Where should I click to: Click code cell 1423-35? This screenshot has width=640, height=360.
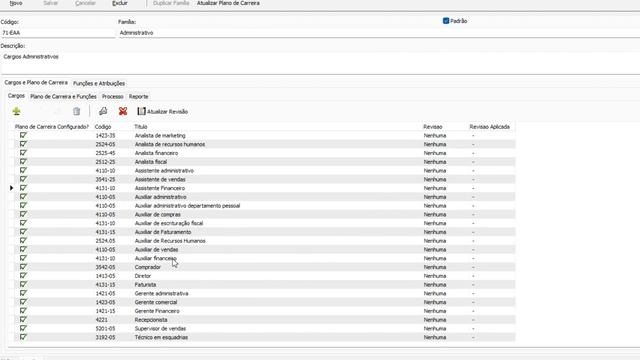coord(105,136)
